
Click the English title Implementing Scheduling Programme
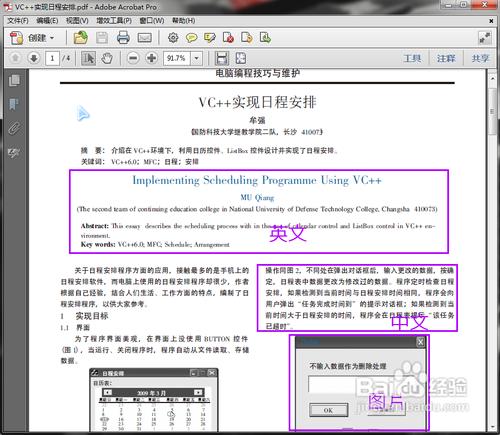click(257, 180)
